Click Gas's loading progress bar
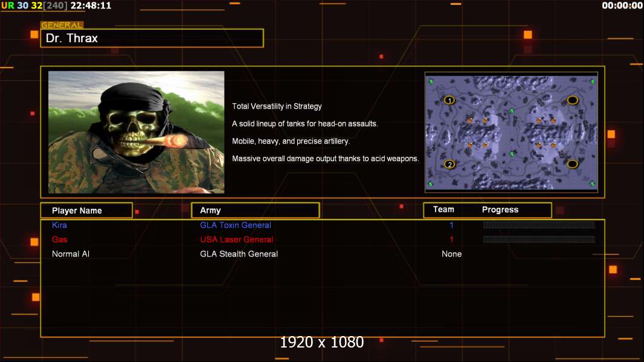 point(539,239)
